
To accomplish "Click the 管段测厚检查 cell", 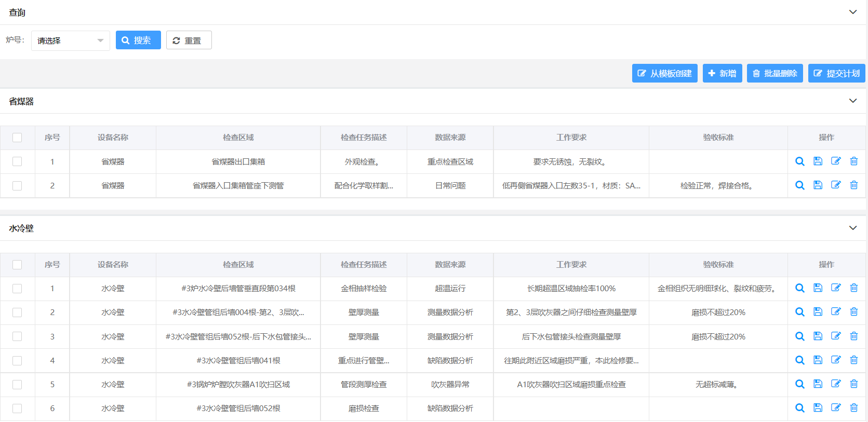I will [364, 384].
